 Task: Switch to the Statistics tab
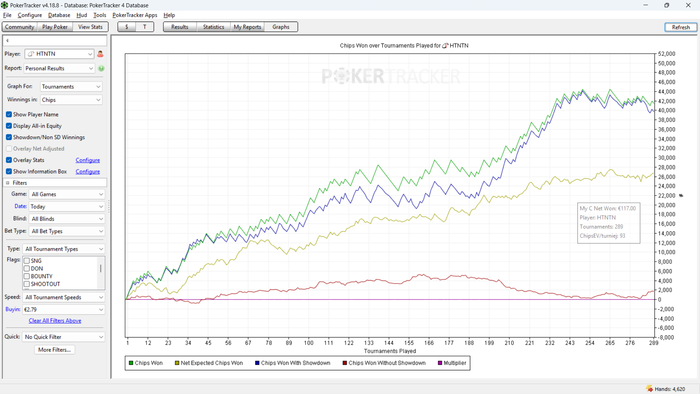point(213,27)
